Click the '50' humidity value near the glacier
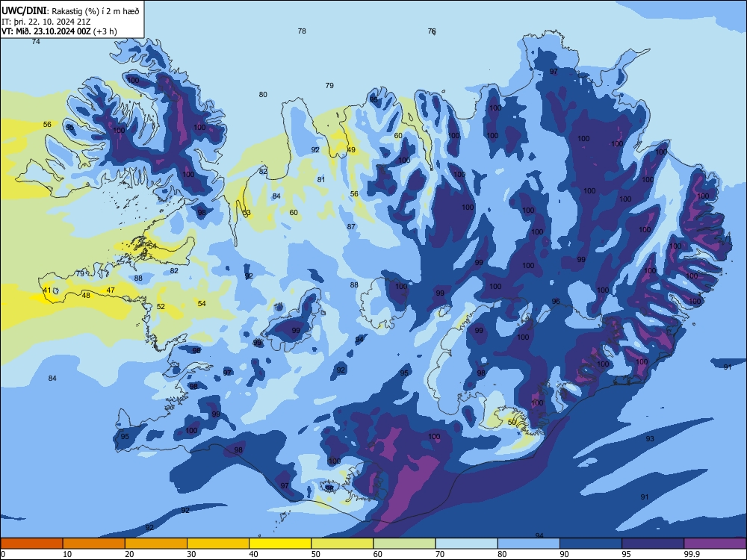The image size is (747, 560). (x=512, y=422)
